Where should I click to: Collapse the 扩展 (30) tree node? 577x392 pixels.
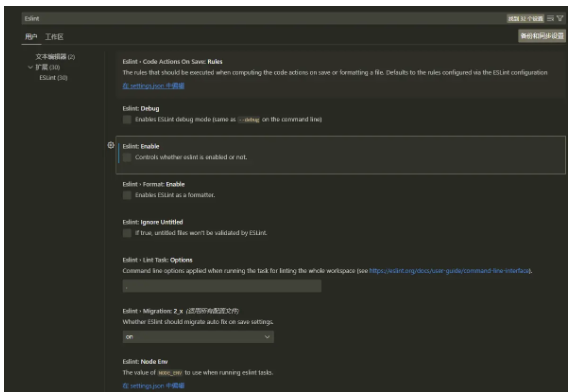(31, 67)
